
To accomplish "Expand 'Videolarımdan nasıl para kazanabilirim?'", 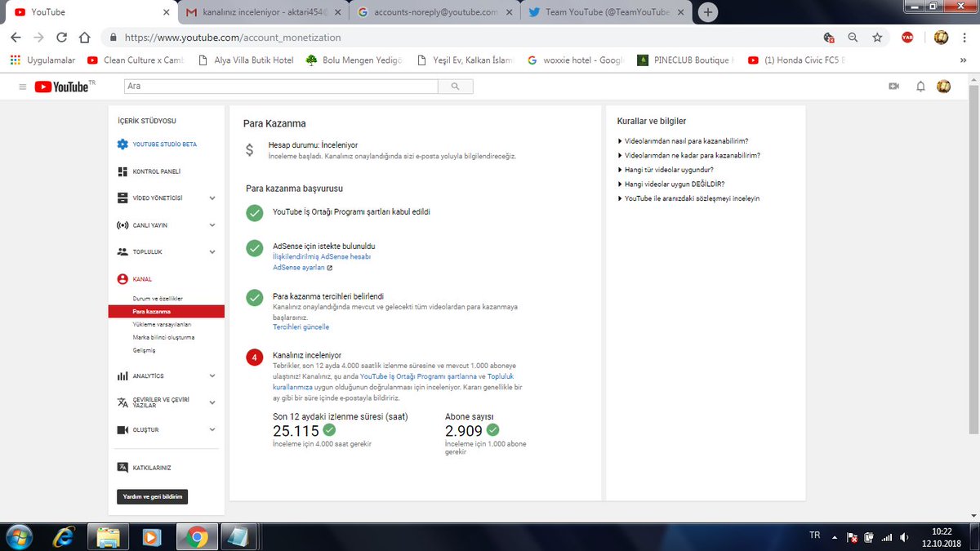I will 683,140.
